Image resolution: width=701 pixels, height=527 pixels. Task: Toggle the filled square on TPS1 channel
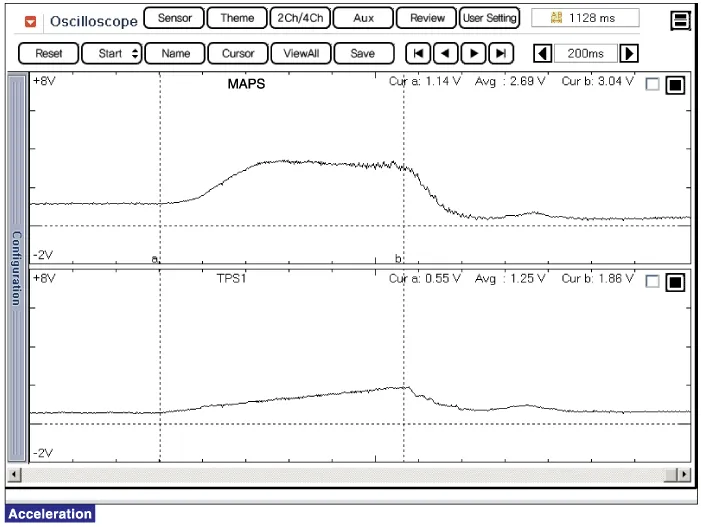[675, 282]
